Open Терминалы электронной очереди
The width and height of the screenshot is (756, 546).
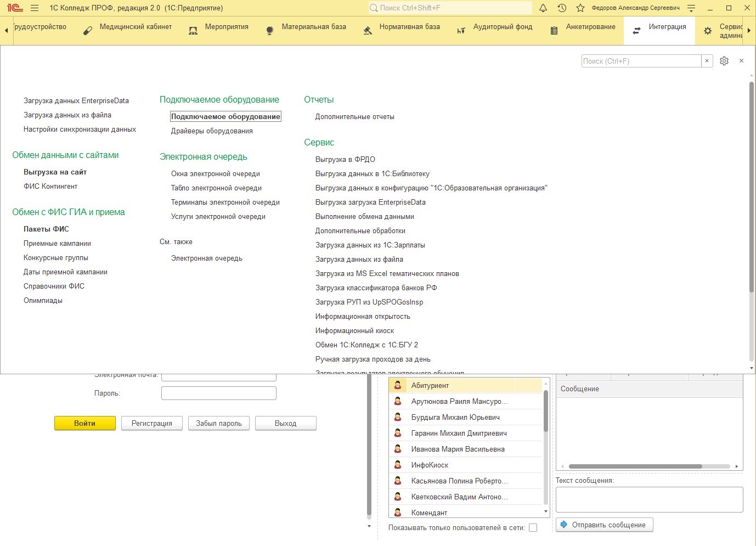[x=225, y=202]
